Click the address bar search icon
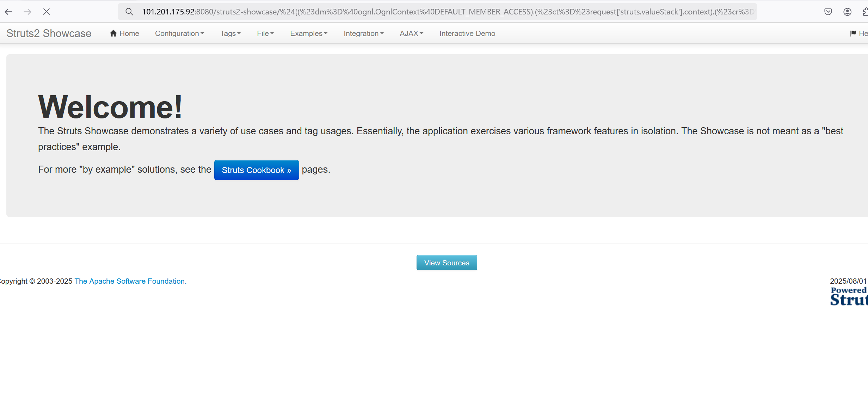Screen dimensions: 868x406 (x=129, y=12)
